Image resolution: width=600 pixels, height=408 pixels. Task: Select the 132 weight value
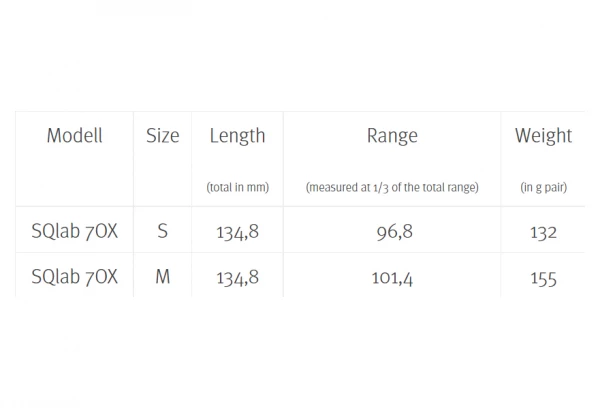click(543, 233)
